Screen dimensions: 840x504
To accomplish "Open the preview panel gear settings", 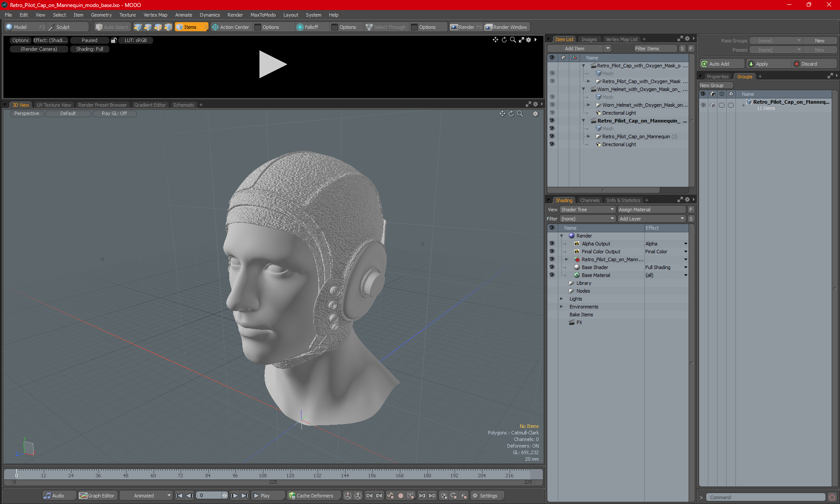I will pos(528,40).
